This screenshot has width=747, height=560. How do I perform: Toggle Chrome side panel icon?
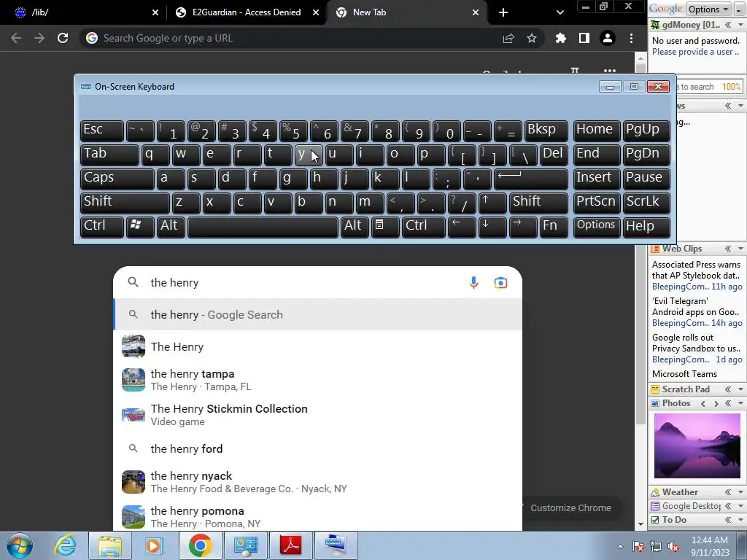click(x=584, y=38)
